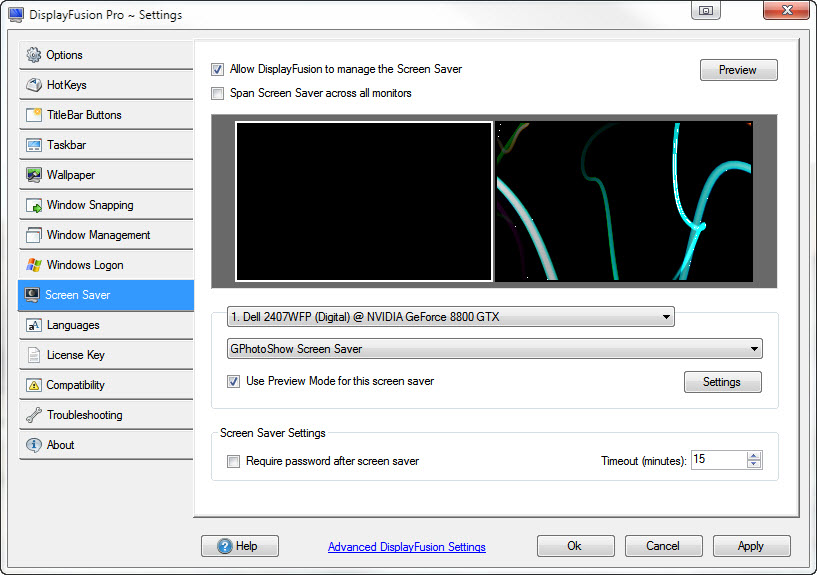Disable DisplayFusion managing the Screen Saver

click(218, 70)
